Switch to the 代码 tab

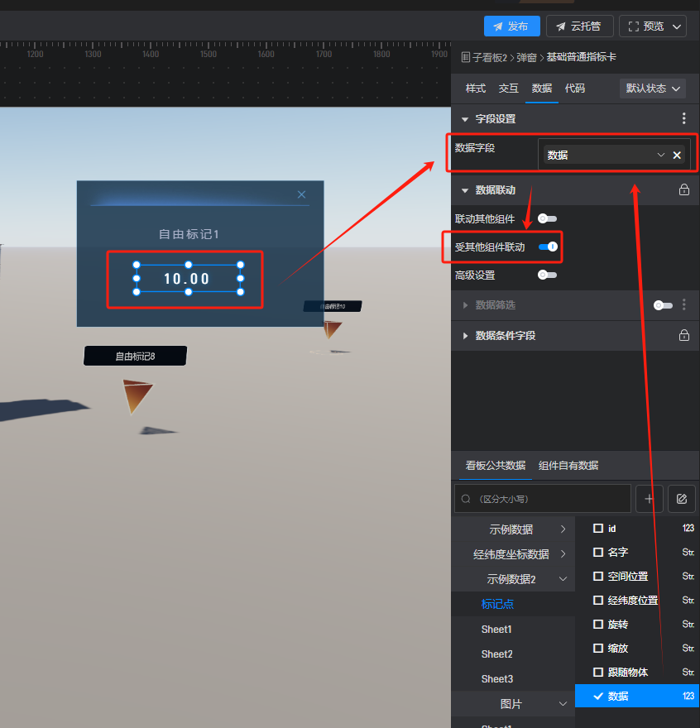pos(574,89)
